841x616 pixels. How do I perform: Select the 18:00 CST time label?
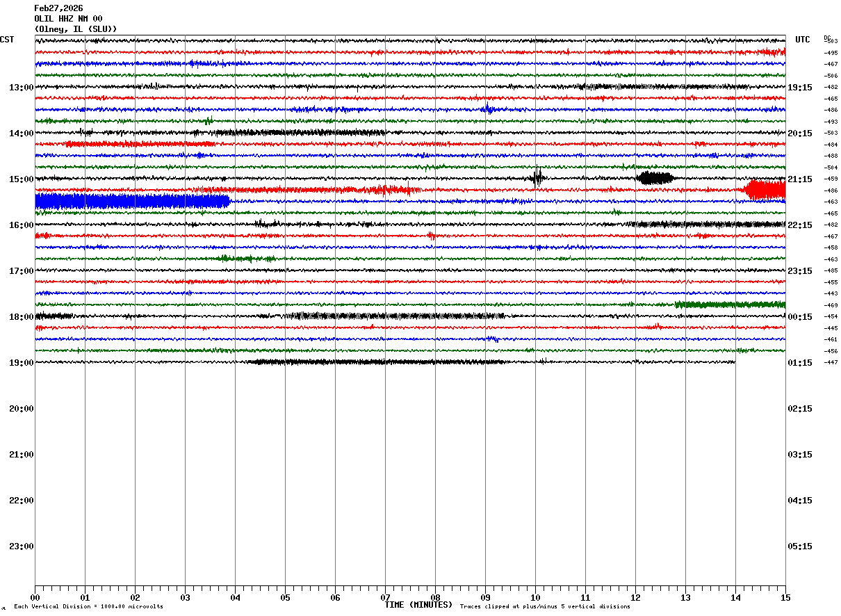tap(22, 317)
